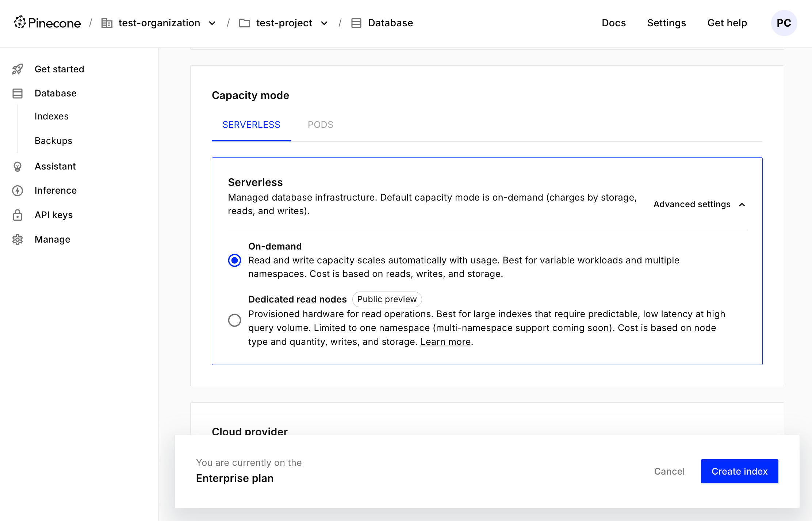Select the API keys lock icon
The width and height of the screenshot is (812, 521).
(18, 215)
